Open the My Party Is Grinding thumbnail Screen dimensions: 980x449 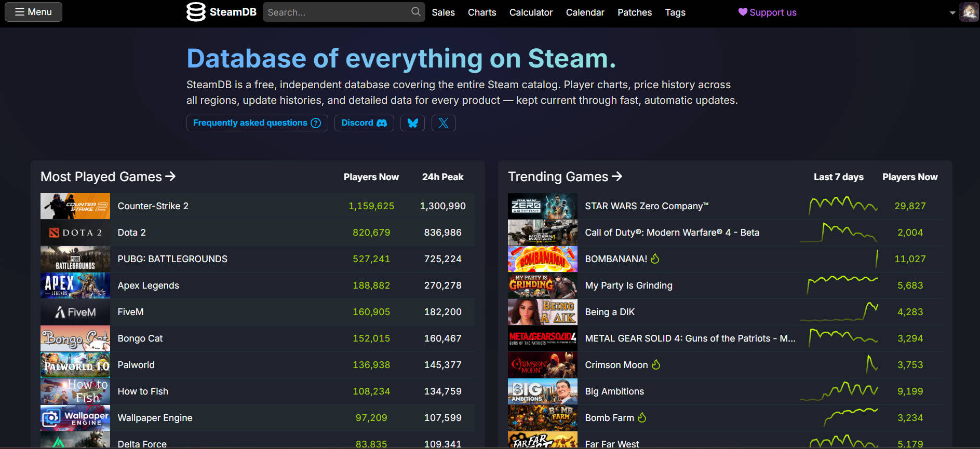pyautogui.click(x=543, y=285)
